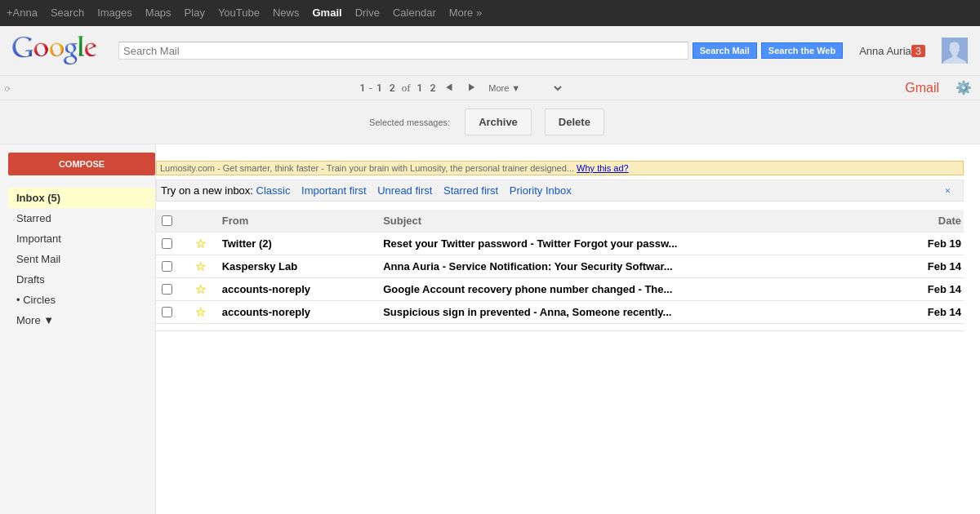The width and height of the screenshot is (980, 514).
Task: Open the More dropdown in the toolbar
Action: point(502,88)
